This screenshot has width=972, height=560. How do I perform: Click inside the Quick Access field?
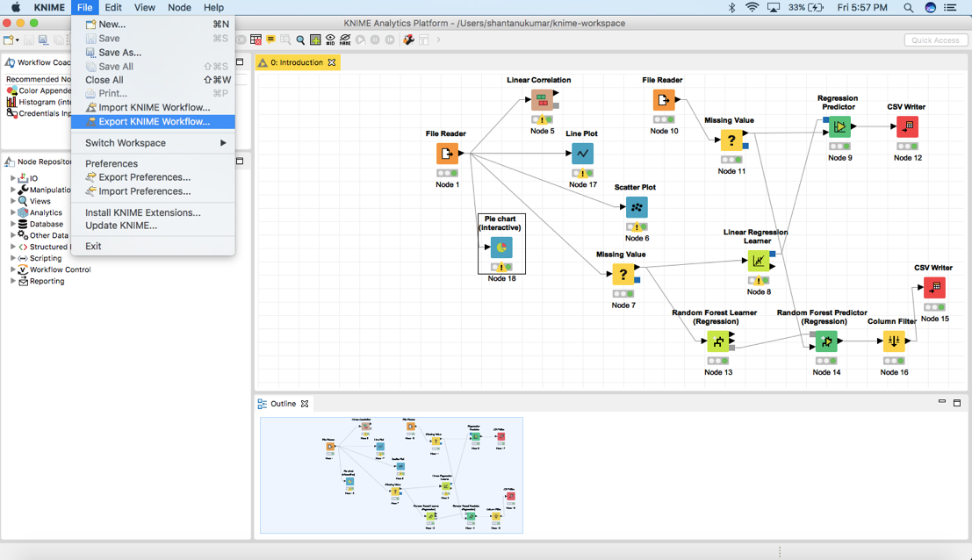(x=935, y=39)
